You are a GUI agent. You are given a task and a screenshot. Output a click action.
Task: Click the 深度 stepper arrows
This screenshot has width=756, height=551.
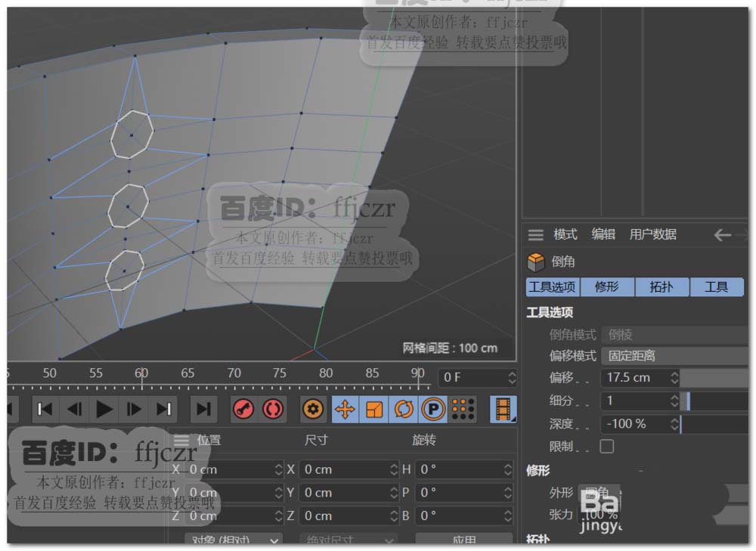click(x=674, y=424)
